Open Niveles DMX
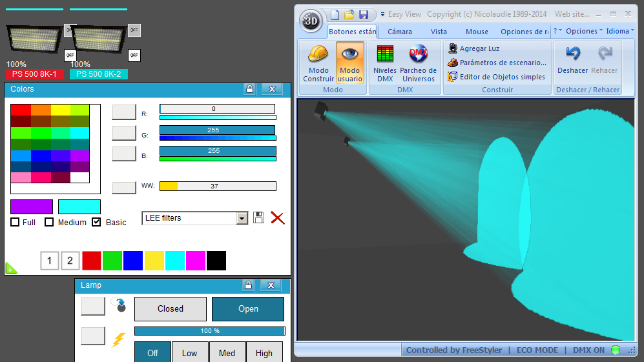Viewport: 644px width, 362px height. click(385, 63)
